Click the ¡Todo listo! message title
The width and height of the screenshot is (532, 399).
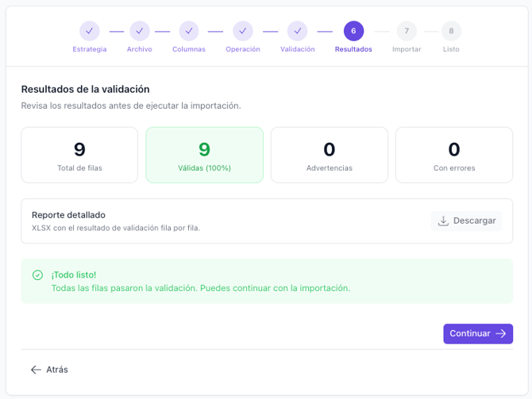coord(74,274)
